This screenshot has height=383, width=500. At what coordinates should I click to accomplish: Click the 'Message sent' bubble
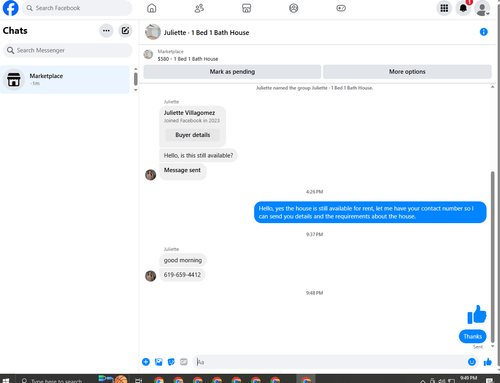[182, 171]
